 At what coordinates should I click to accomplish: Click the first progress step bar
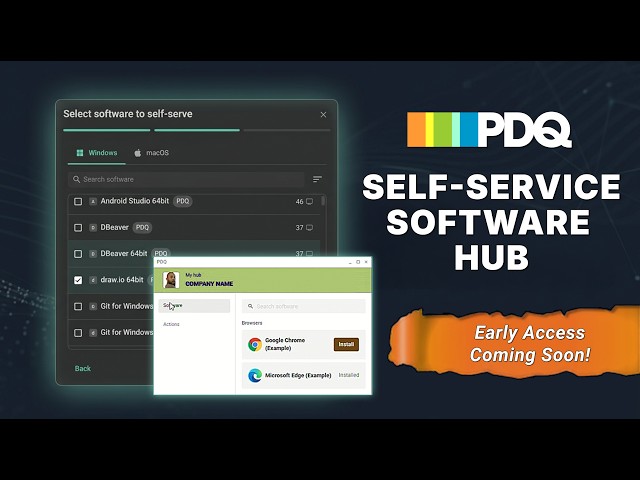pos(107,130)
